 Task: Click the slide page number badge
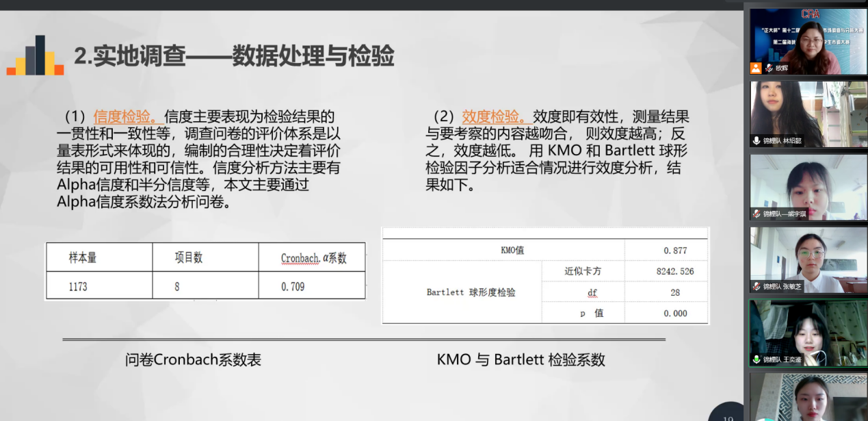(728, 413)
